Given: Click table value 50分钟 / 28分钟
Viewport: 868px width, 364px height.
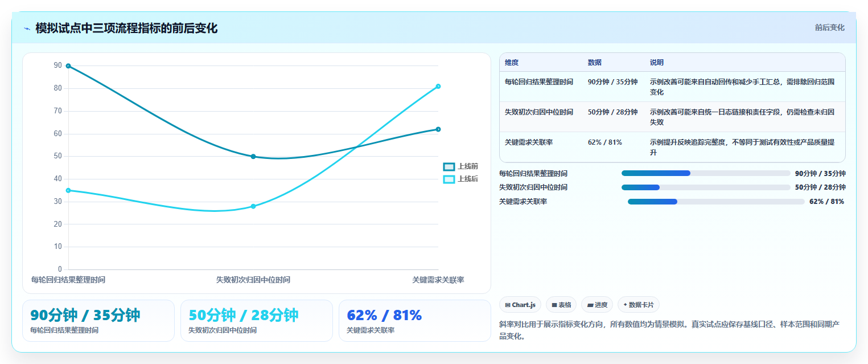Looking at the screenshot, I should [x=612, y=112].
